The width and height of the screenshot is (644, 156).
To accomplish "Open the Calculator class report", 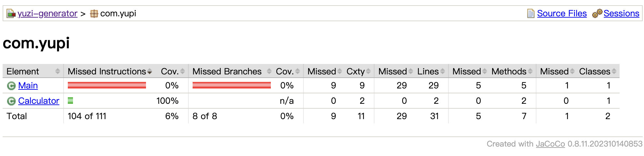I will coord(38,101).
